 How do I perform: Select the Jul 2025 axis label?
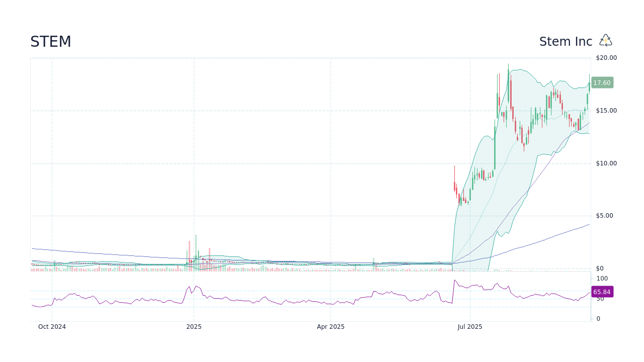point(470,326)
